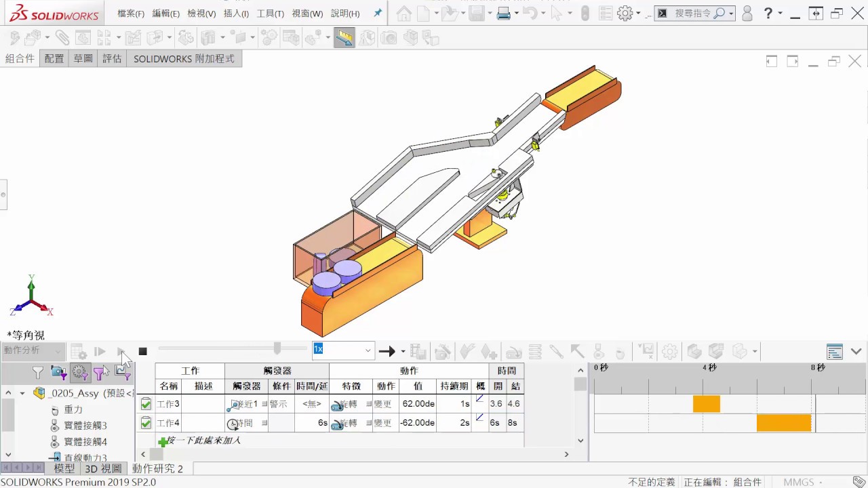Select the 動作研究 2 tab
This screenshot has height=488, width=868.
click(157, 468)
